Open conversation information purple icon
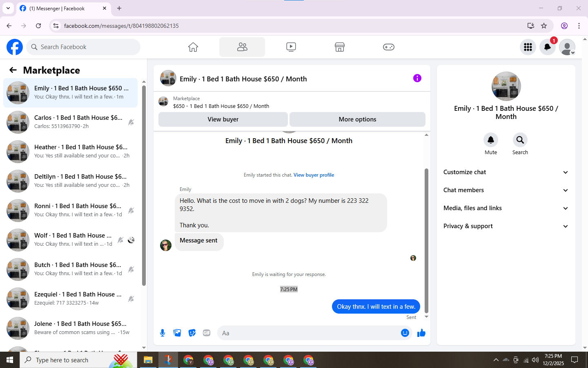Image resolution: width=588 pixels, height=368 pixels. pos(417,78)
